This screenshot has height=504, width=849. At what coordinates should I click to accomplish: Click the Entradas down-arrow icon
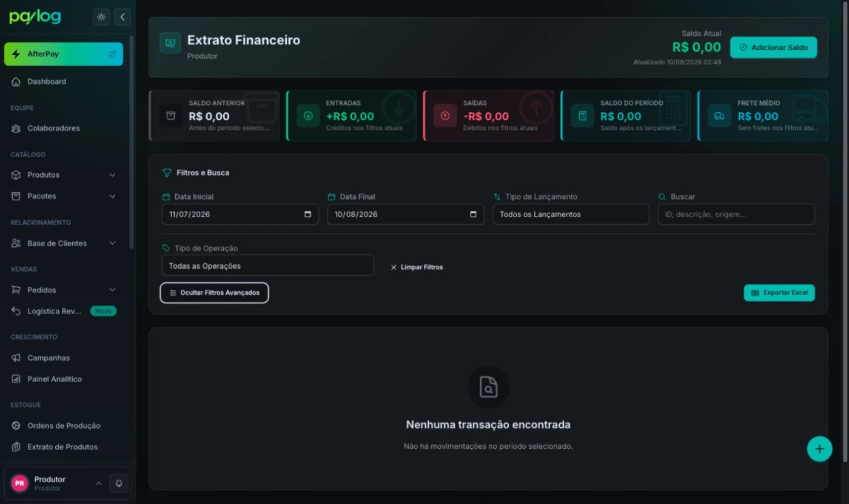(308, 115)
